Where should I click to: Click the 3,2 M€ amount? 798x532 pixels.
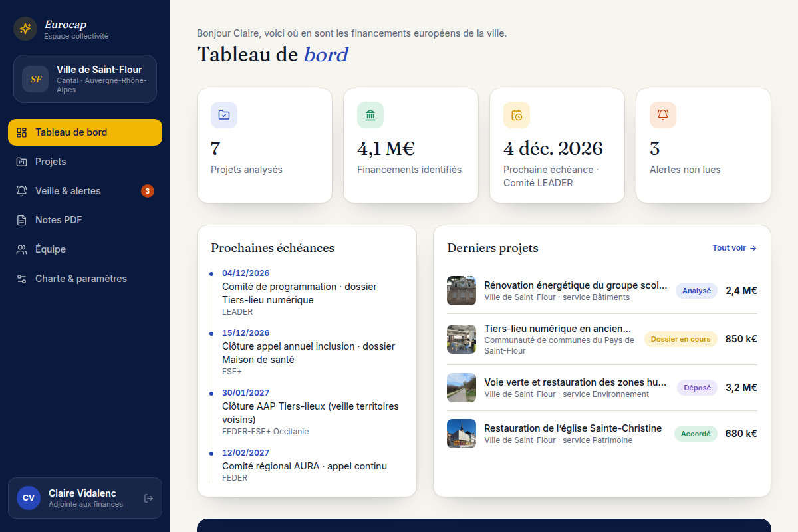pyautogui.click(x=741, y=388)
